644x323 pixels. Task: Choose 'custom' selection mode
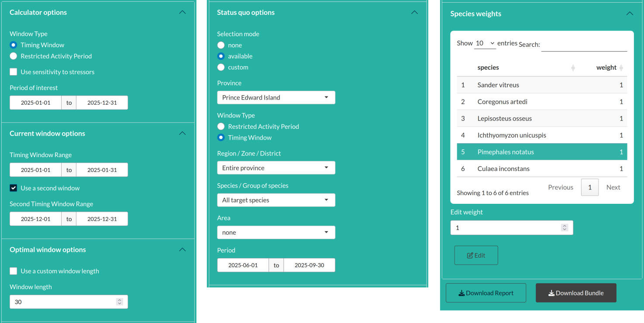(221, 67)
